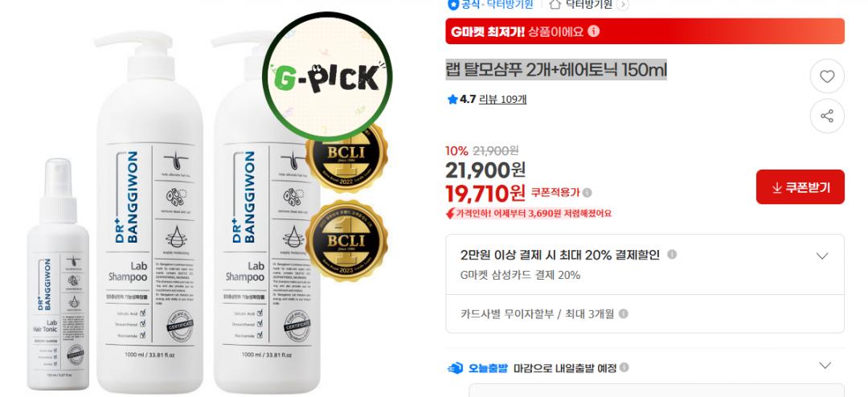This screenshot has height=397, width=868.
Task: Click the 오늘출발 delivery icon
Action: click(x=455, y=368)
